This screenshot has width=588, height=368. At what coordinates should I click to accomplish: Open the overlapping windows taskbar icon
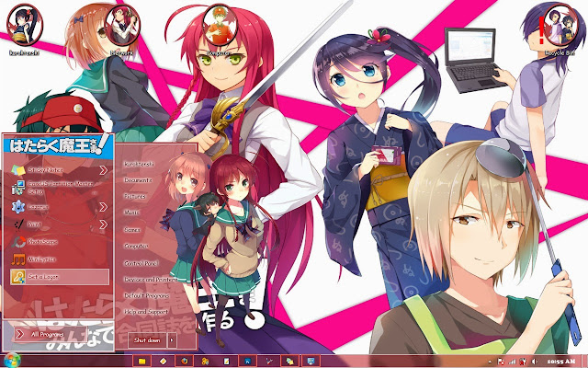[290, 362]
